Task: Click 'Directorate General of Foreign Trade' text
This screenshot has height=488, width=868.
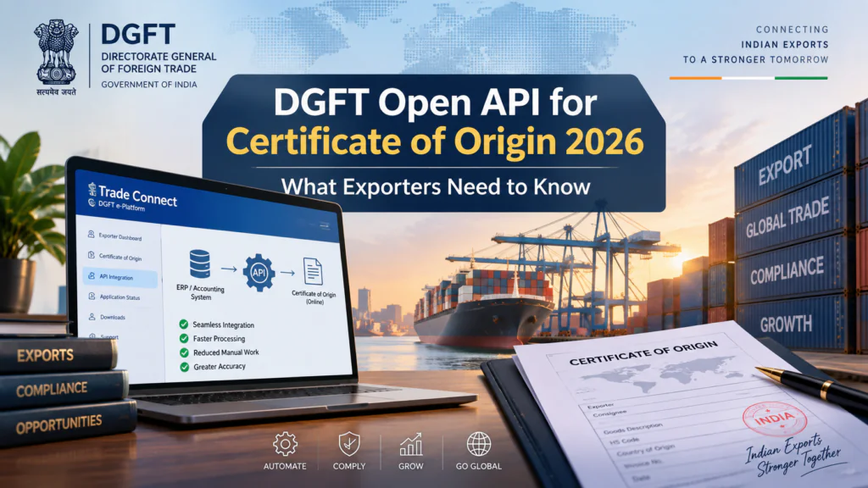Action: 159,63
